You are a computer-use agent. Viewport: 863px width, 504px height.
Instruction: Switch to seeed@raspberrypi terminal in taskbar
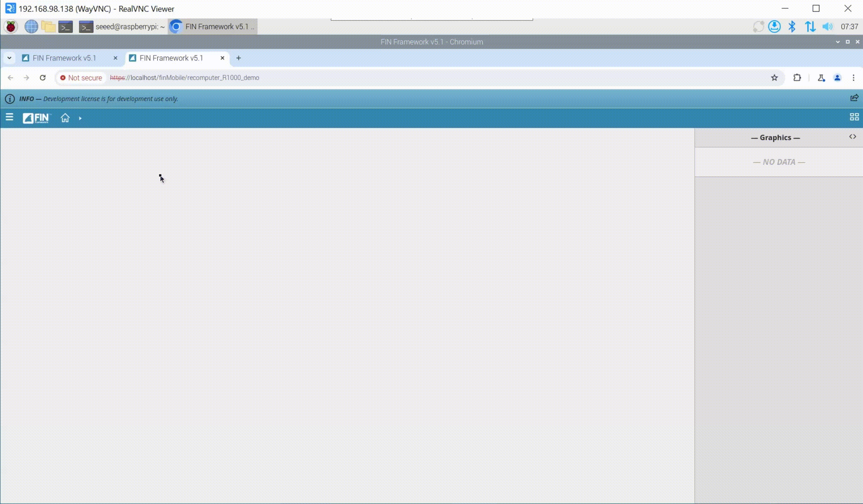(122, 27)
